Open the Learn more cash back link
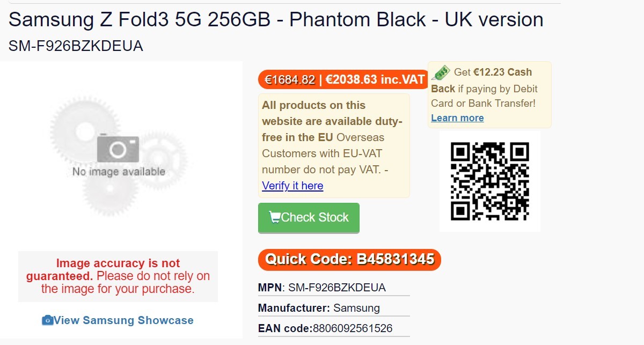The width and height of the screenshot is (644, 345). [x=457, y=118]
